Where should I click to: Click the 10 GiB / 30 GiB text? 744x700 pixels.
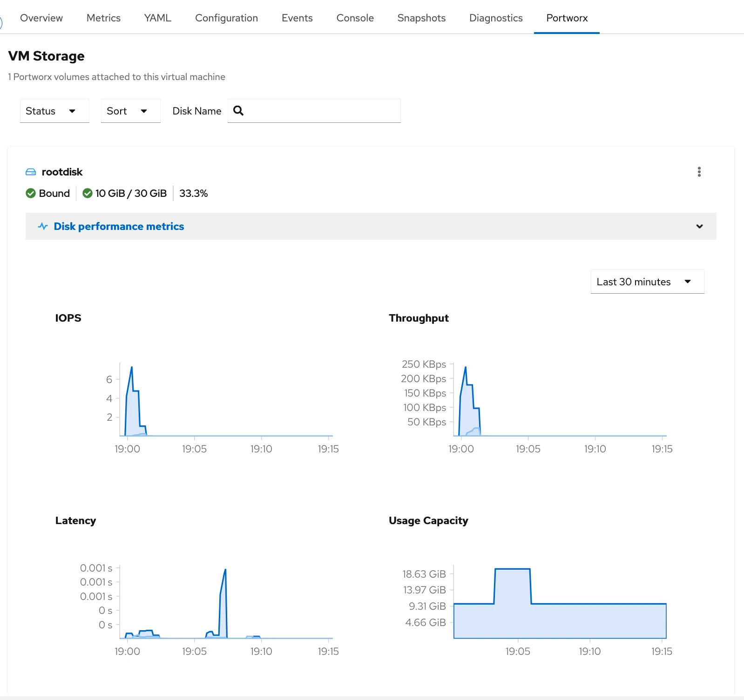pyautogui.click(x=131, y=193)
